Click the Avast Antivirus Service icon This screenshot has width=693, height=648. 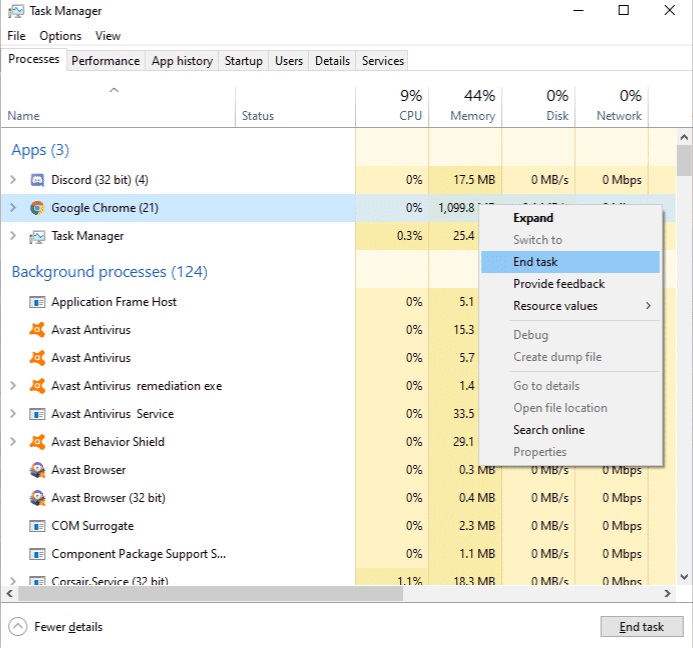tap(37, 414)
